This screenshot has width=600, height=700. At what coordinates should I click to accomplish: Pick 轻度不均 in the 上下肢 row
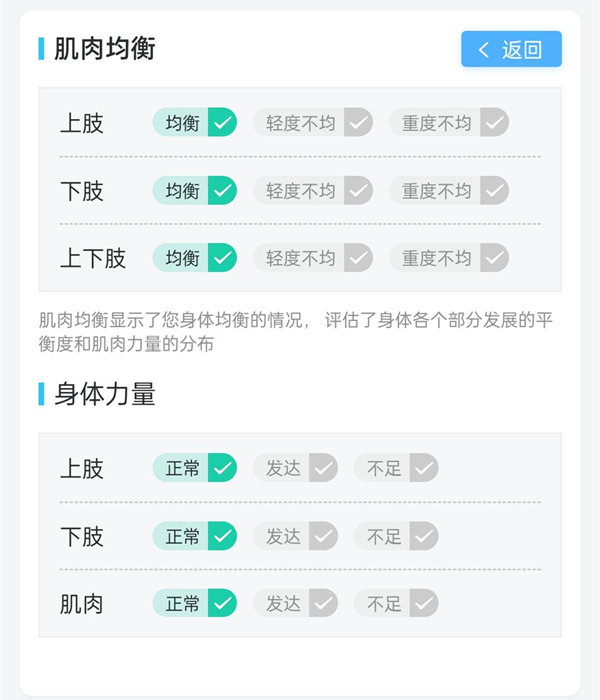(x=313, y=258)
